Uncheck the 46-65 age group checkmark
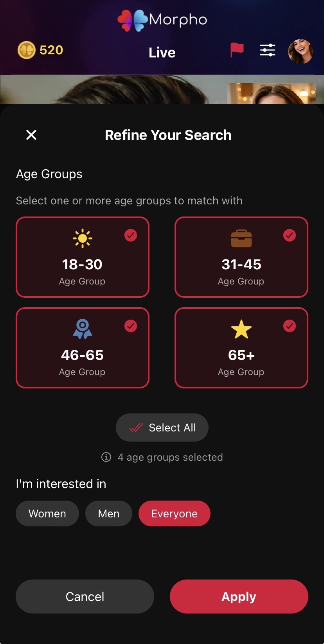This screenshot has width=324, height=644. click(x=131, y=326)
